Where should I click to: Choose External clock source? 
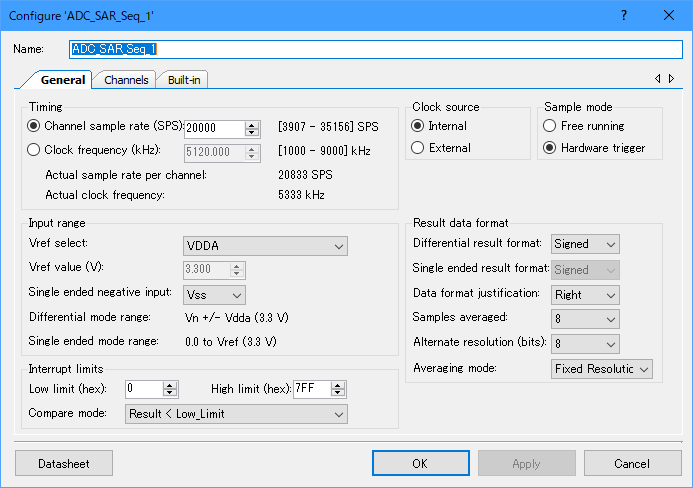418,148
